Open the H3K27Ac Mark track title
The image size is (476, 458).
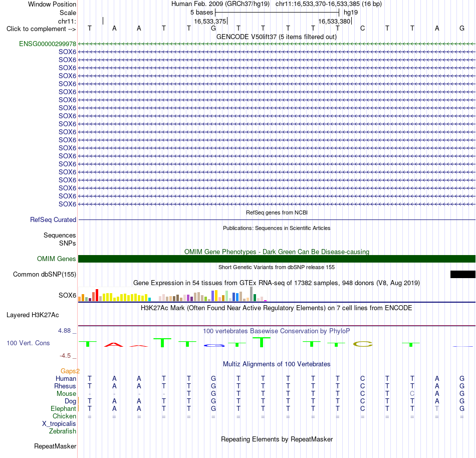pos(277,308)
